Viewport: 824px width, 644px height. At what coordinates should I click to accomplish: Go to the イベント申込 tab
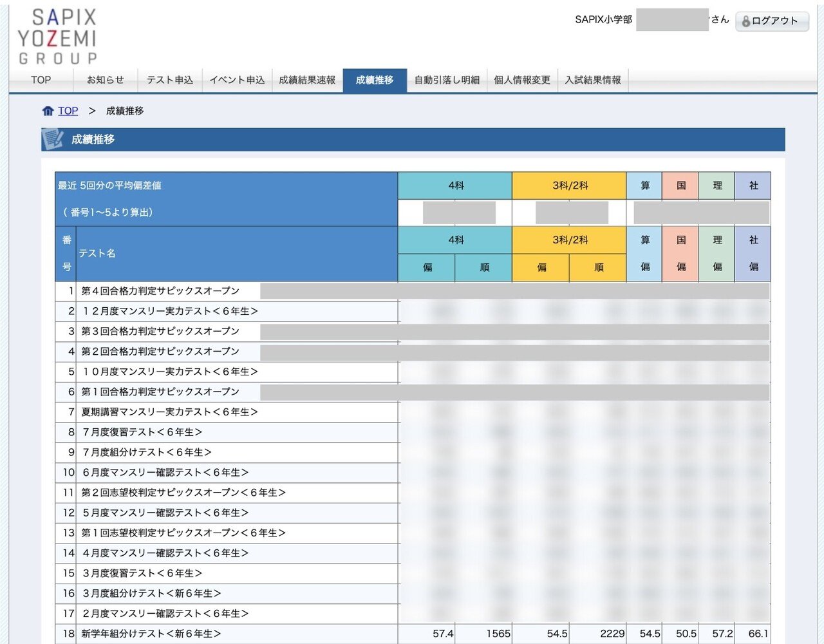click(x=237, y=80)
